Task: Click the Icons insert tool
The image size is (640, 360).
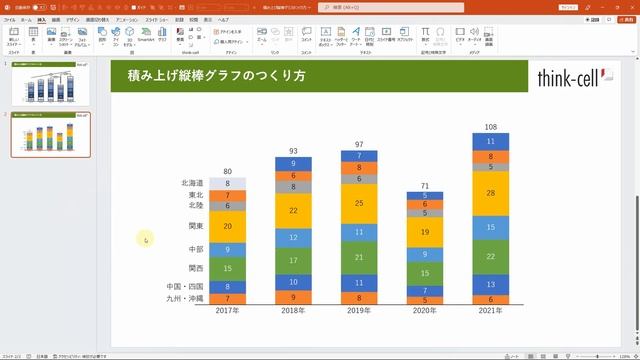Action: point(116,36)
